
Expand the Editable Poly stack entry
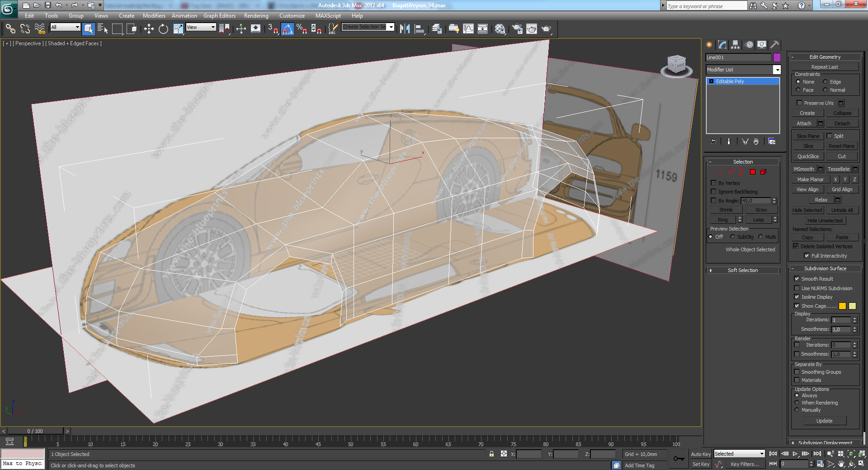712,81
